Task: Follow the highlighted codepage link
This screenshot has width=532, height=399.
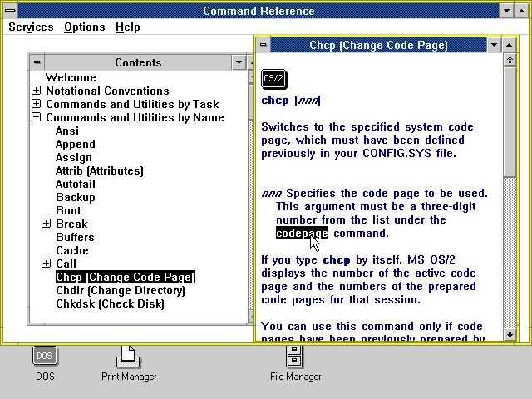Action: click(x=302, y=233)
